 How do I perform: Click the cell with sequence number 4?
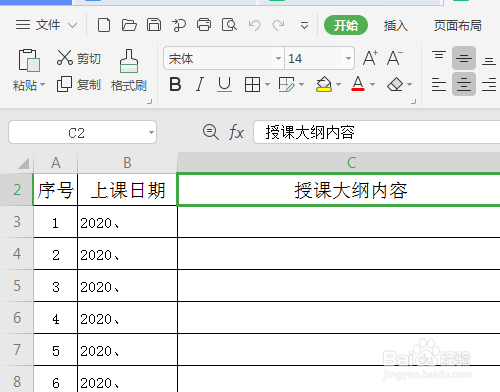[56, 318]
